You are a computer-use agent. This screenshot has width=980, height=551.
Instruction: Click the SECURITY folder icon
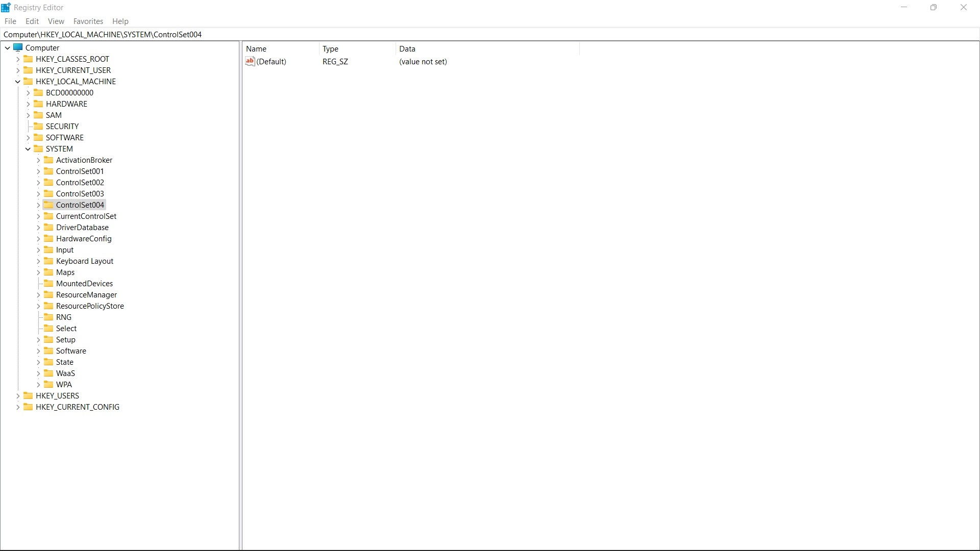38,126
